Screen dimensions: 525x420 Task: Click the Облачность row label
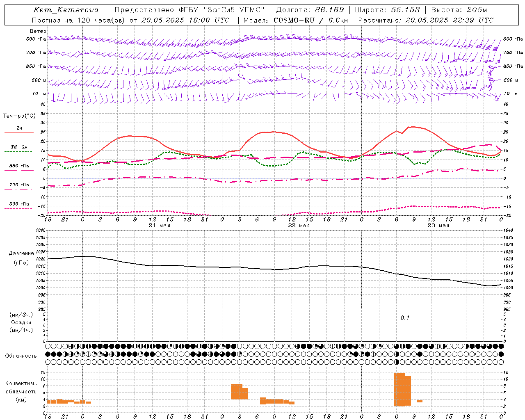click(x=21, y=356)
